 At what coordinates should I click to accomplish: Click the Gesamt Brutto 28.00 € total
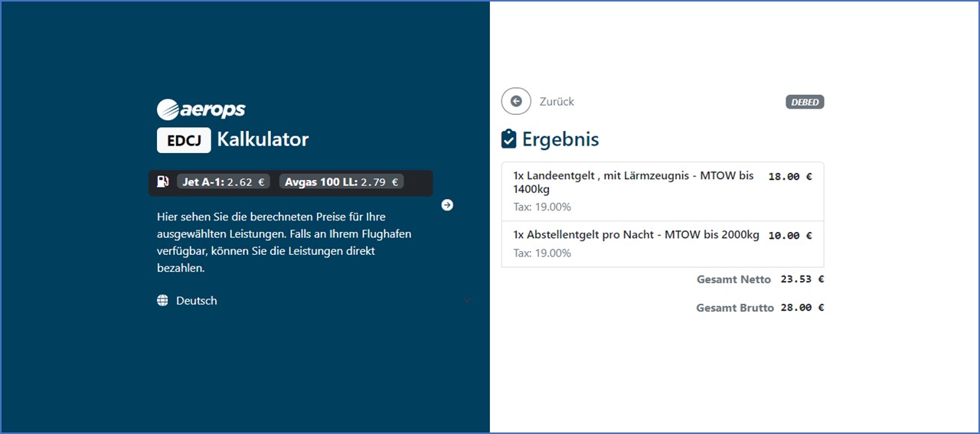coord(760,308)
